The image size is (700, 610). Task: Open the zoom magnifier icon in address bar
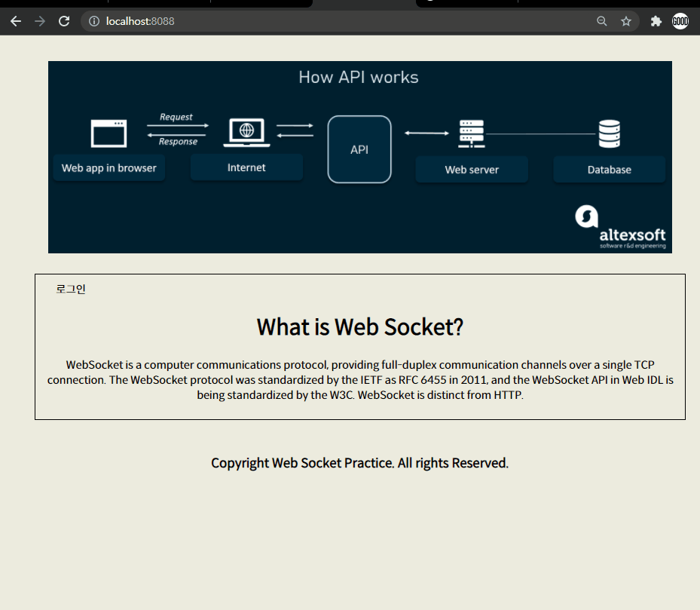(602, 21)
